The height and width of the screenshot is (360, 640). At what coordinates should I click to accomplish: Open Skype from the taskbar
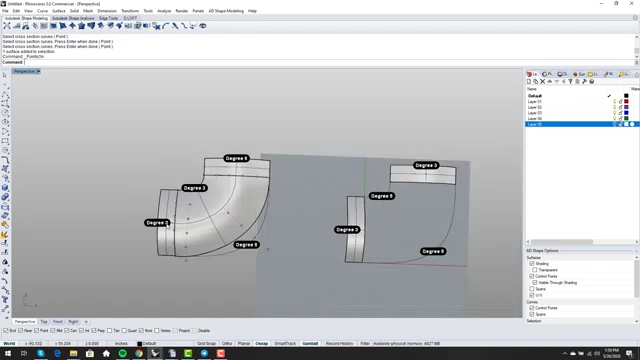(x=41, y=353)
